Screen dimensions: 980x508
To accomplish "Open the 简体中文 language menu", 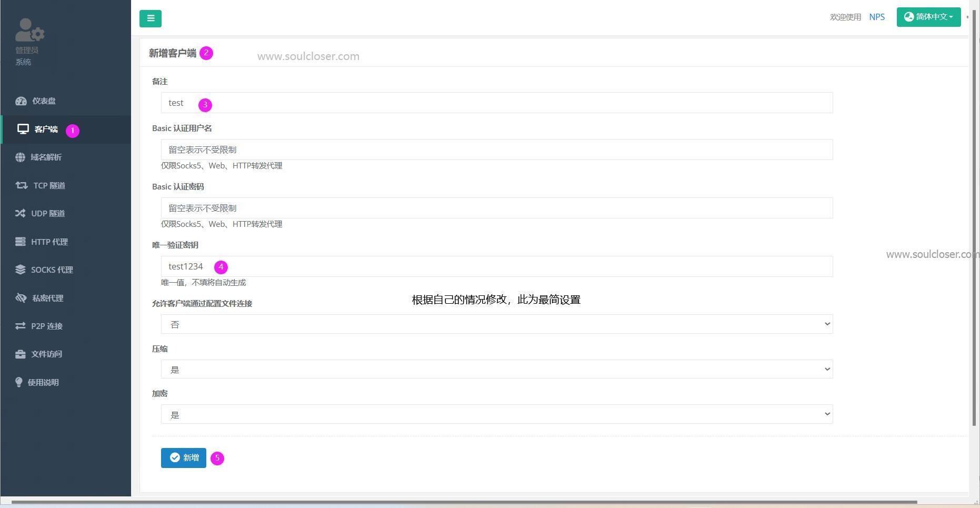I will [928, 16].
